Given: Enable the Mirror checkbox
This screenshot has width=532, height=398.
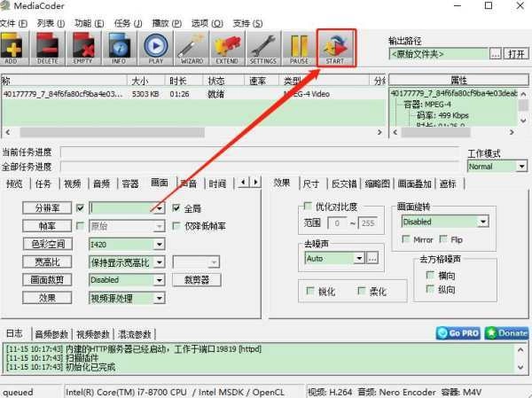Looking at the screenshot, I should coord(406,239).
